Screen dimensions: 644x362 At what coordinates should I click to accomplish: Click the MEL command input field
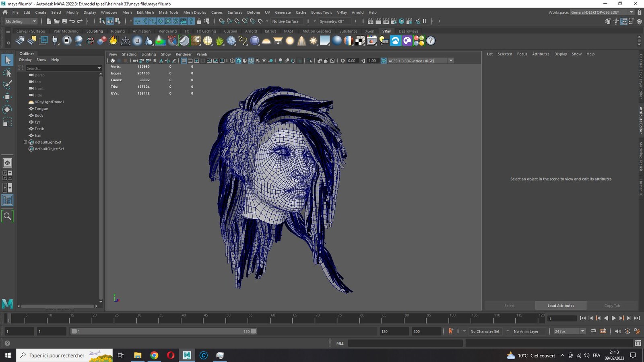point(405,343)
